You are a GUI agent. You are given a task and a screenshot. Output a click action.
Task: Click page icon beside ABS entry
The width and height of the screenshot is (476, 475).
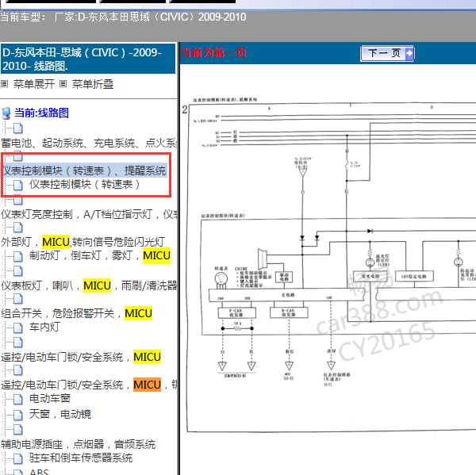tap(18, 472)
